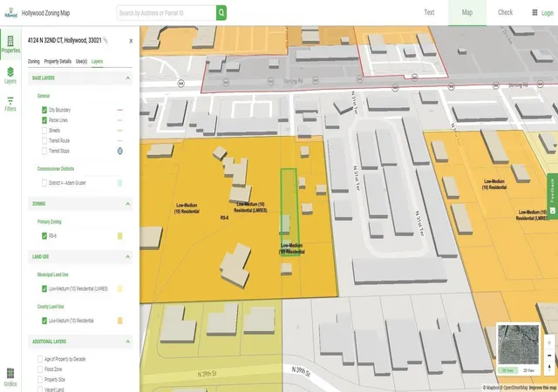Screen dimensions: 558x392
Task: Switch to the Zoning tab
Action: coord(34,62)
